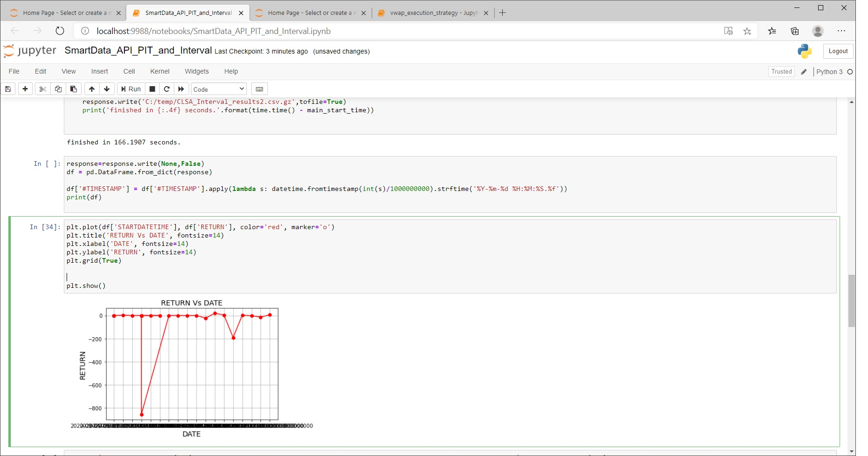
Task: Click the plt.show() line in cell
Action: coord(86,286)
